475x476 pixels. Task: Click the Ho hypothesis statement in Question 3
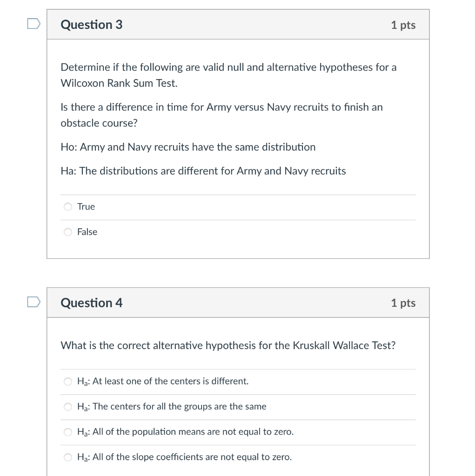pos(188,147)
